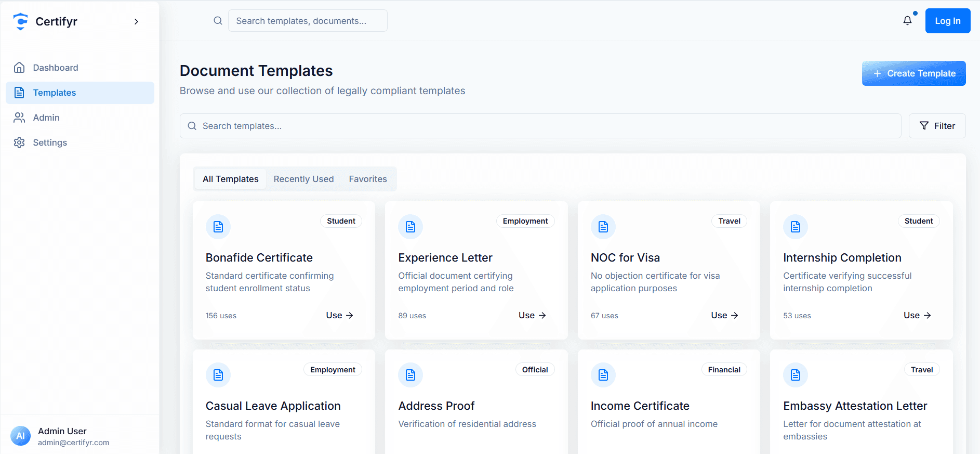Image resolution: width=980 pixels, height=454 pixels.
Task: Click the Admin users icon
Action: click(x=19, y=118)
